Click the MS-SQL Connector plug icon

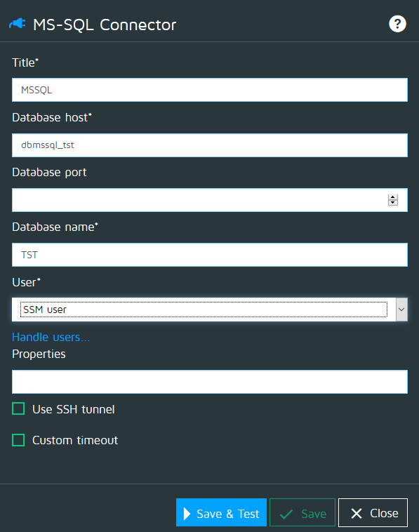point(18,24)
